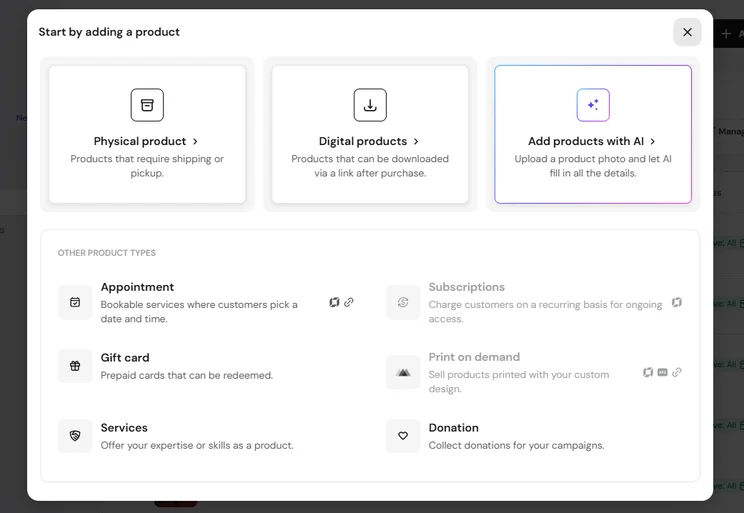This screenshot has height=513, width=744.
Task: Select the Donation product type
Action: click(534, 436)
